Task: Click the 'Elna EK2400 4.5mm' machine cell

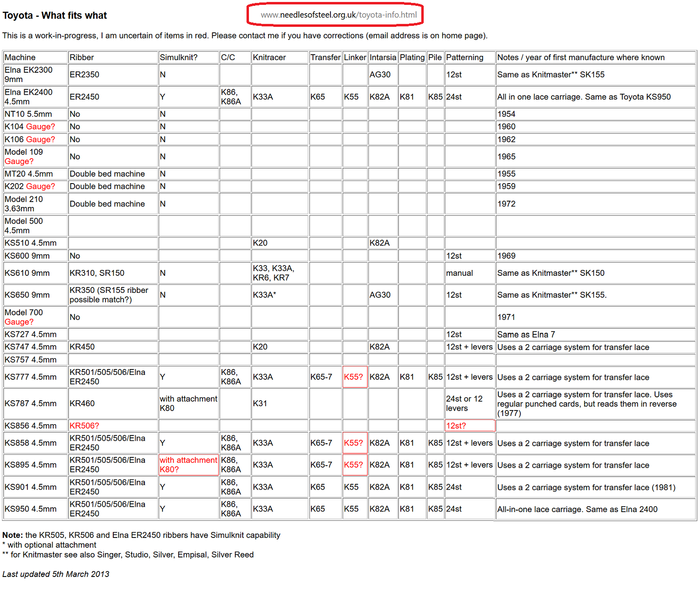Action: coord(35,97)
